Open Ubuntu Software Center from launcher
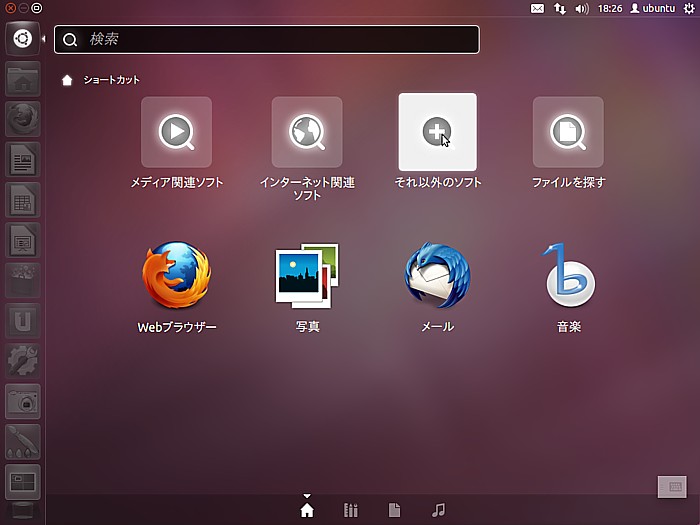Image resolution: width=700 pixels, height=525 pixels. tap(23, 280)
